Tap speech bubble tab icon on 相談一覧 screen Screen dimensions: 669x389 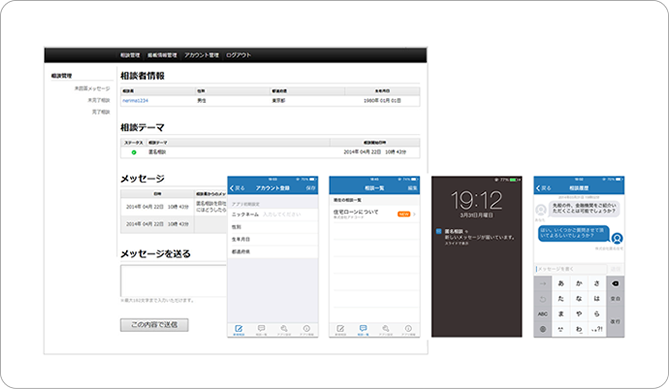tap(363, 329)
